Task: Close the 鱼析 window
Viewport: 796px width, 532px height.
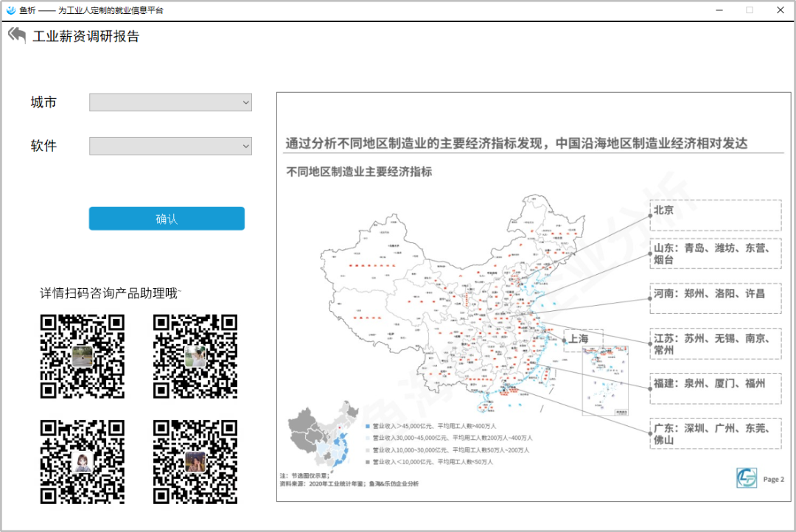Action: click(781, 10)
